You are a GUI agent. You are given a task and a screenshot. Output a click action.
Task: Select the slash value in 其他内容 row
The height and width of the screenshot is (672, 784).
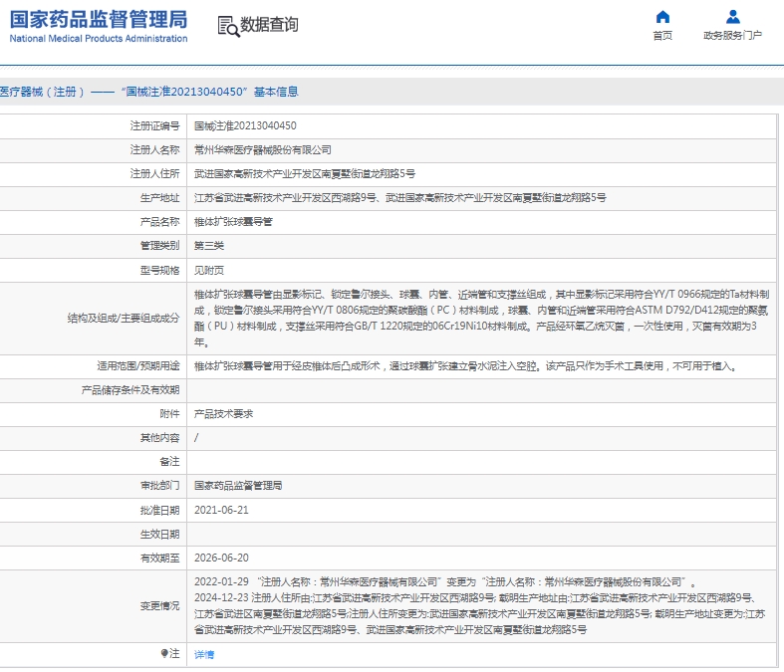pos(196,438)
